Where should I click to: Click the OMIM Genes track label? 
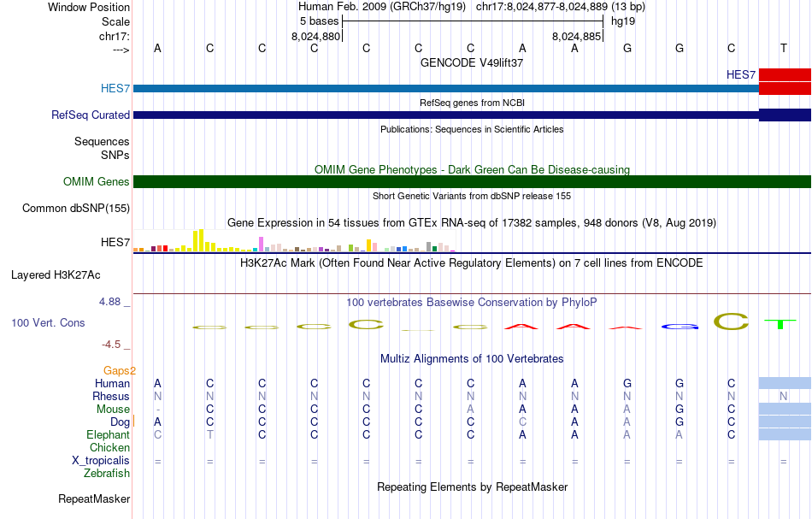[x=96, y=182]
